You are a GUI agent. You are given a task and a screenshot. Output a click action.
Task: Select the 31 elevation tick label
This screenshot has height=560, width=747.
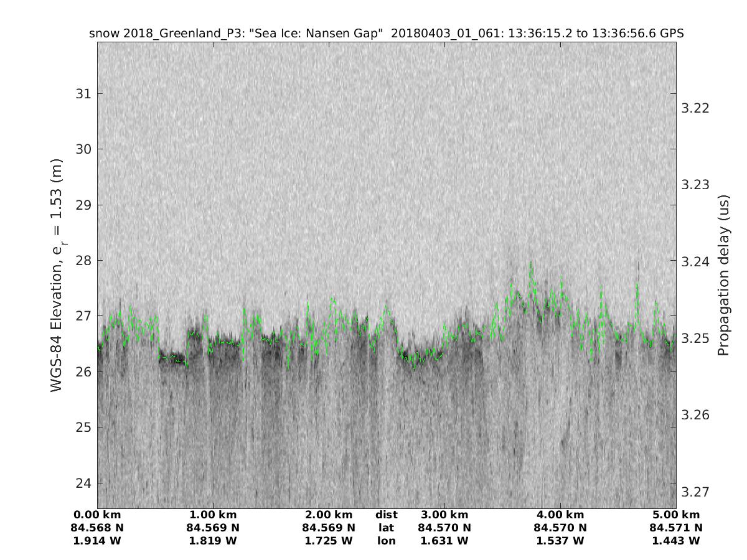pos(82,94)
